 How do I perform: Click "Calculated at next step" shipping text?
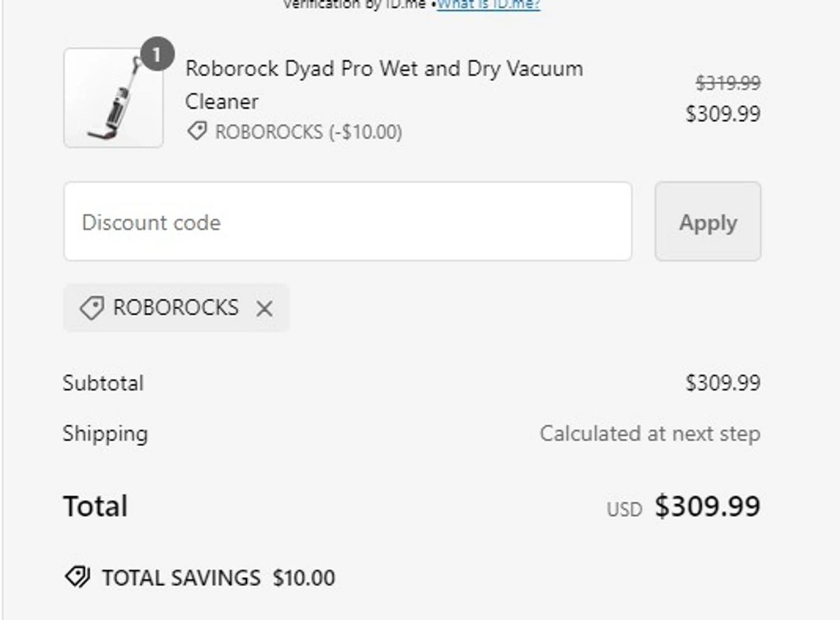pyautogui.click(x=650, y=433)
